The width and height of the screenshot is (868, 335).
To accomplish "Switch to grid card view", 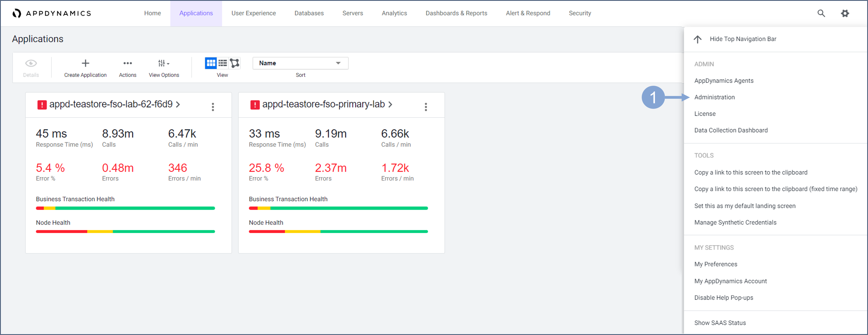I will click(211, 63).
